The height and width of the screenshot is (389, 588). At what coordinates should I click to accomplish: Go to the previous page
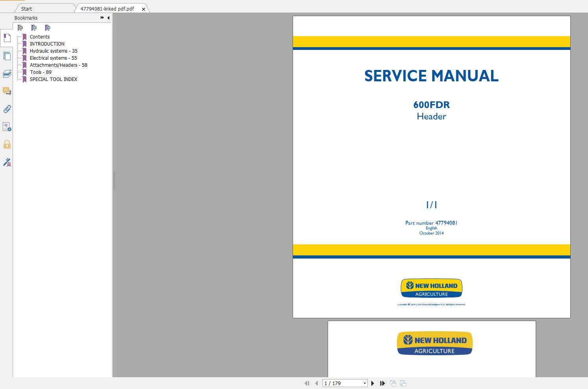317,383
